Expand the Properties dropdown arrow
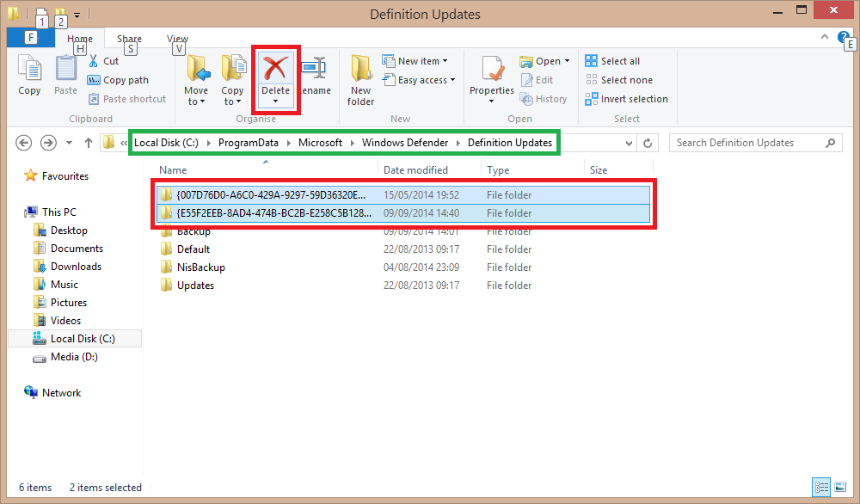This screenshot has height=504, width=860. point(491,101)
